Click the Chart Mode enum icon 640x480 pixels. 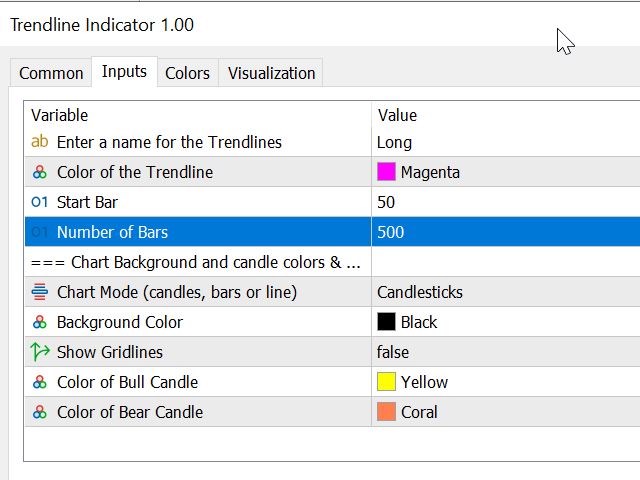pyautogui.click(x=40, y=292)
